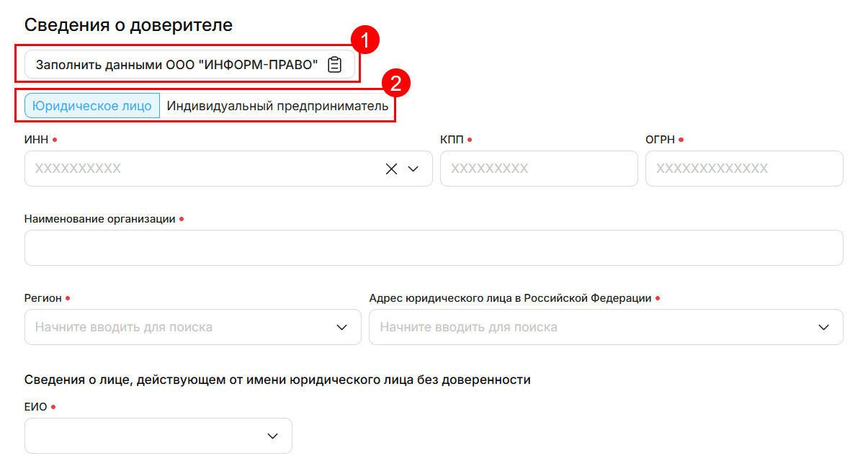Click the red annotation badge number 2
The image size is (868, 461).
(x=395, y=83)
